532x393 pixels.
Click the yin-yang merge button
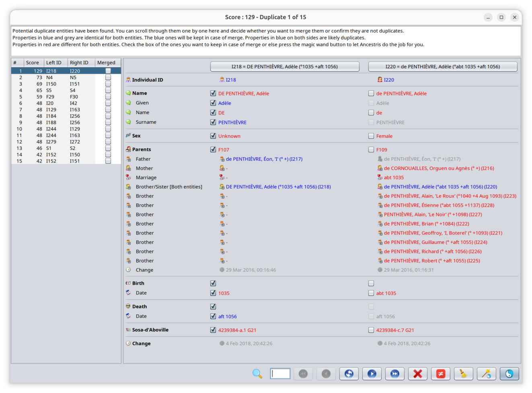pos(509,374)
